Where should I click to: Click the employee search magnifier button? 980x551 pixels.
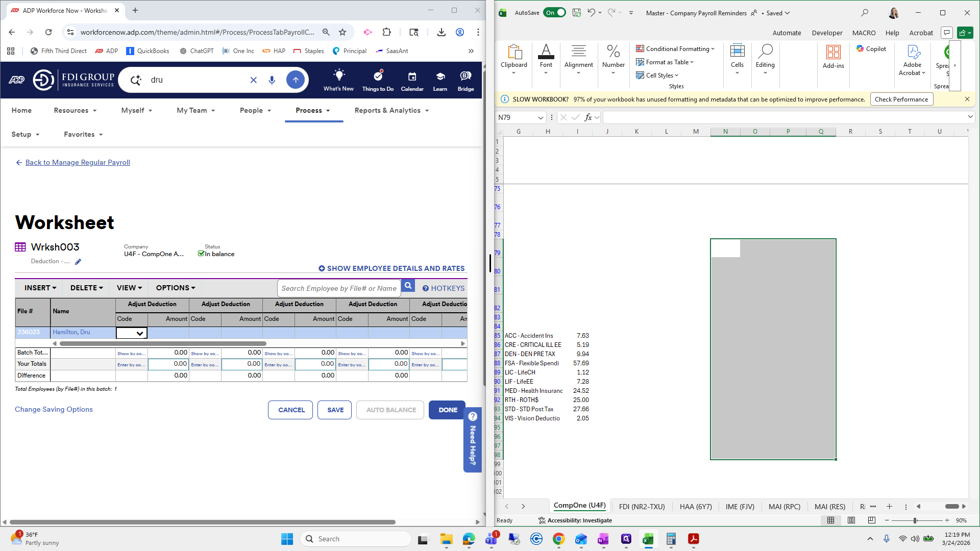coord(408,286)
